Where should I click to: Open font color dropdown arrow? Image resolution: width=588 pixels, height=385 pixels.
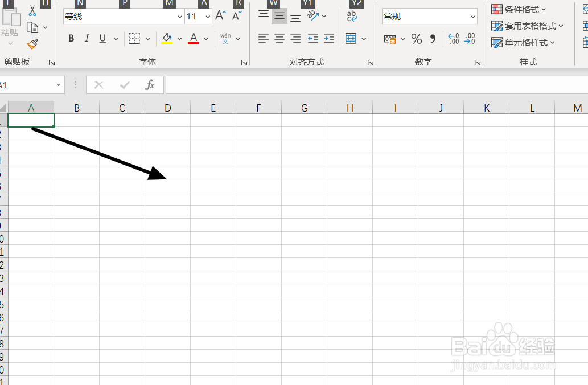pyautogui.click(x=206, y=39)
